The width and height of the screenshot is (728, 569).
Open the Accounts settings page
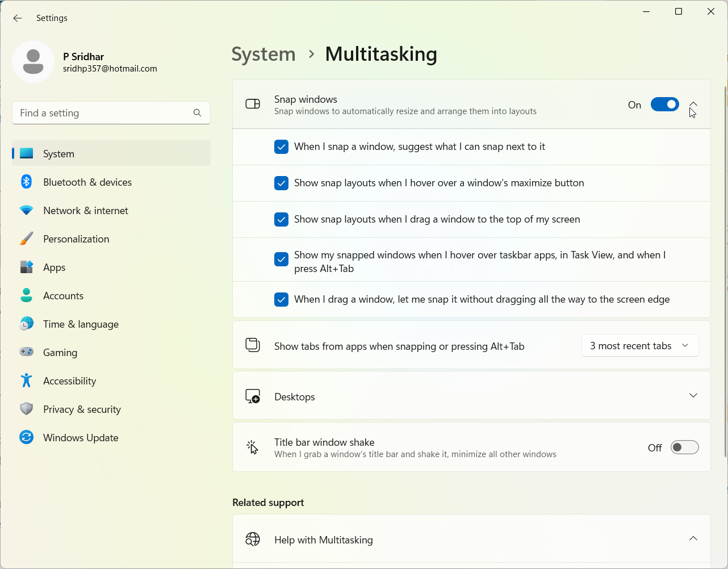click(x=111, y=295)
